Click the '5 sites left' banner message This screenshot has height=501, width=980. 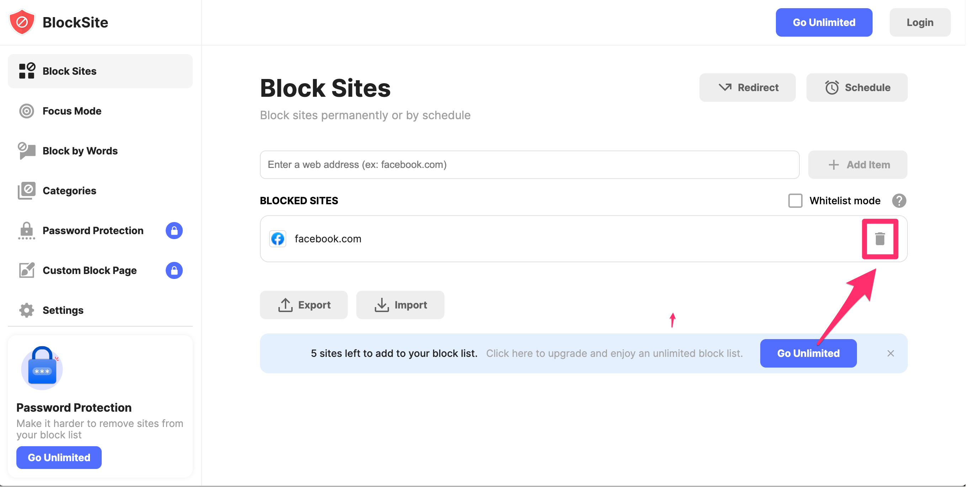[x=394, y=353]
